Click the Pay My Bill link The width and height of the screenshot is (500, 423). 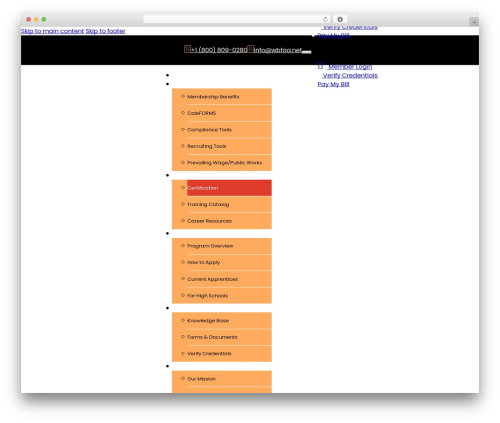[333, 84]
